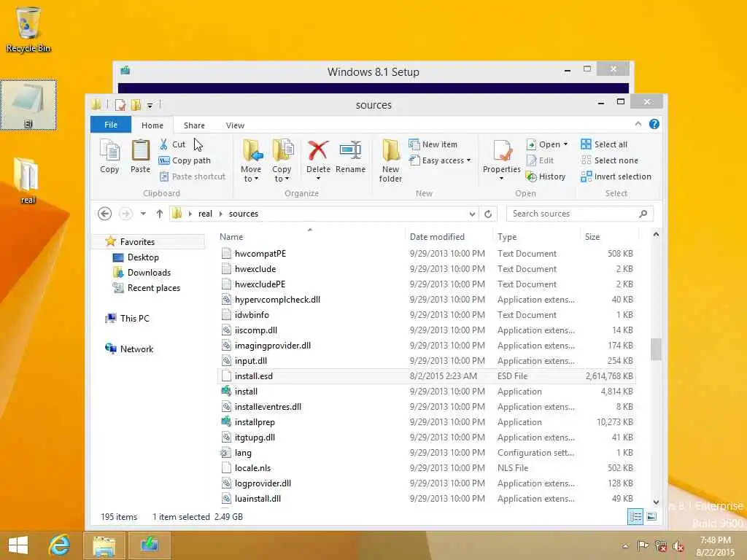Select the install.esd file row

pos(427,376)
